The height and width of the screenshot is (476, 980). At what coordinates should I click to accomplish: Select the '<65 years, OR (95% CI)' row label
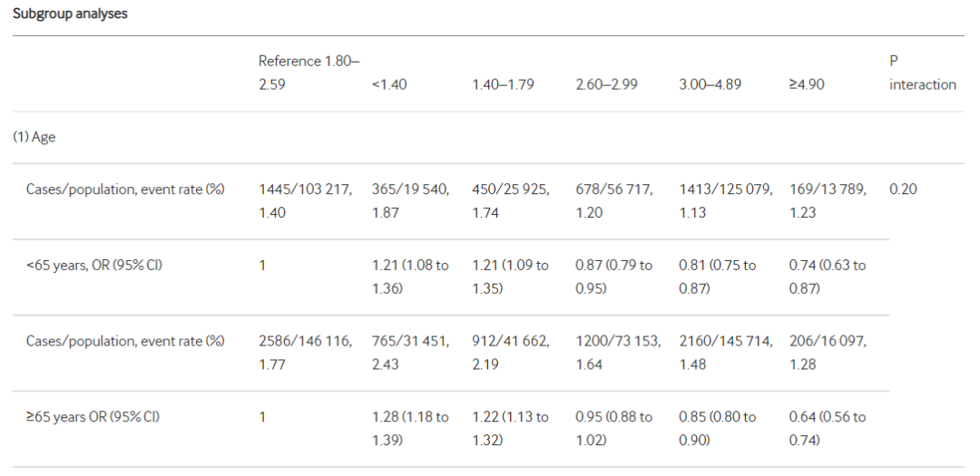pyautogui.click(x=93, y=265)
